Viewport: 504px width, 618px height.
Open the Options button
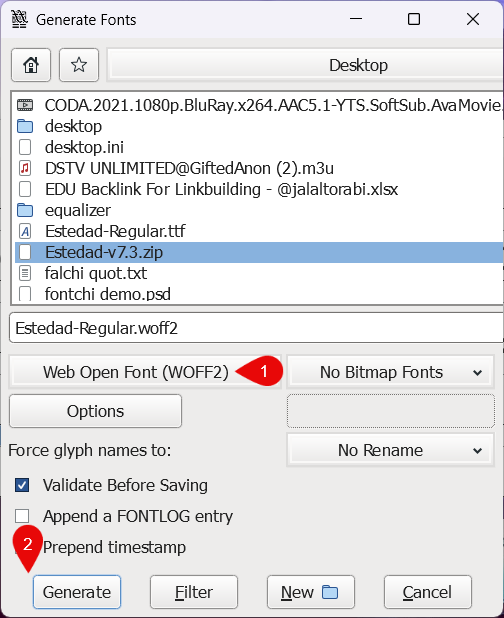tap(95, 411)
